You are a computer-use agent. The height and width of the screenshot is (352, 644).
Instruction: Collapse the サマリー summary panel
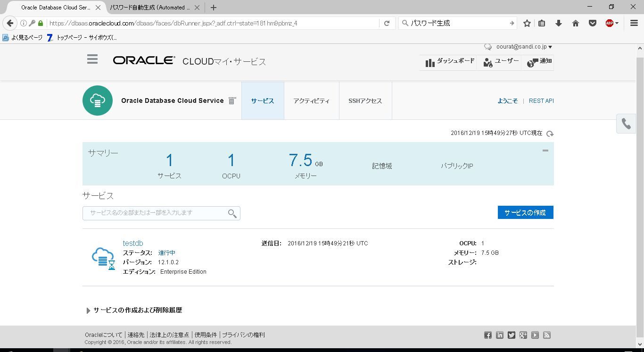pos(545,151)
